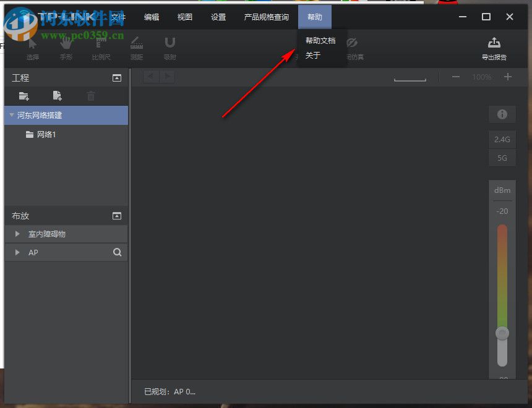
Task: Collapse the 工程 panel
Action: (x=117, y=78)
